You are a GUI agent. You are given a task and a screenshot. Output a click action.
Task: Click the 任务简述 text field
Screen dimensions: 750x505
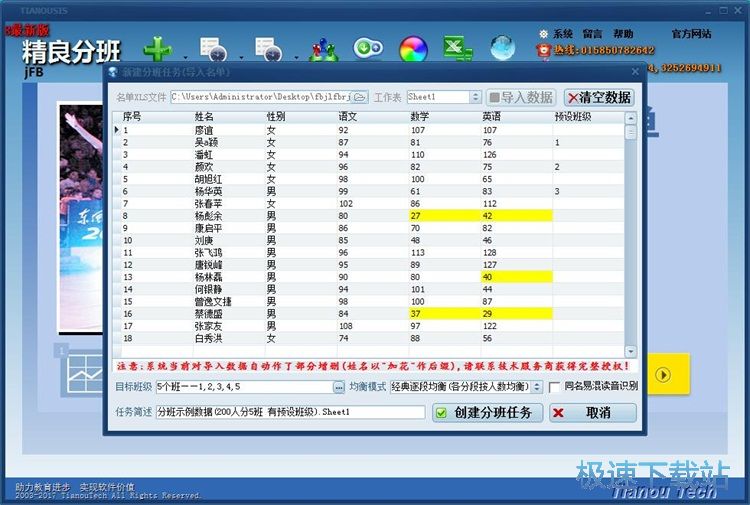click(x=290, y=412)
